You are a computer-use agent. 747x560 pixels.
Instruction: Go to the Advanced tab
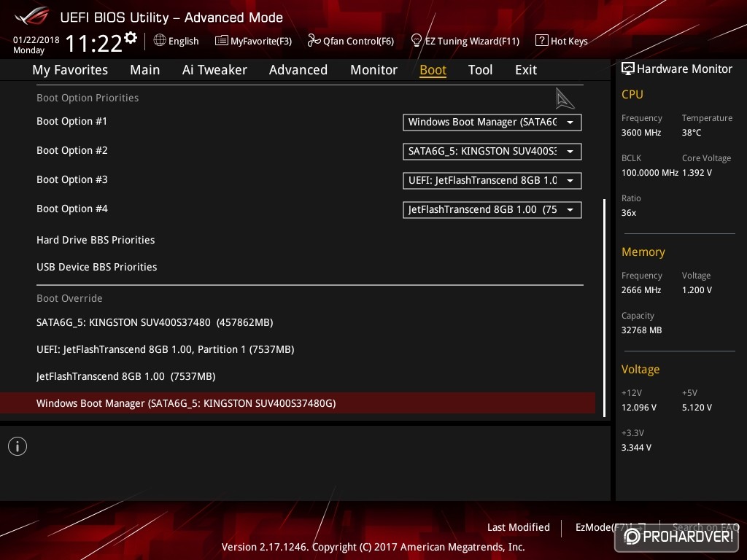click(298, 70)
